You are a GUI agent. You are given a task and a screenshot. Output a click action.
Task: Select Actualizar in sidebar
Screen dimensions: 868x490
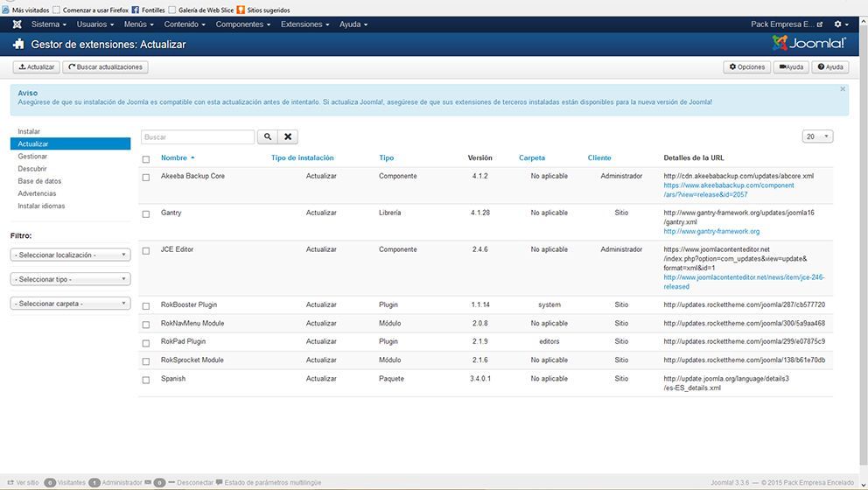click(x=70, y=144)
